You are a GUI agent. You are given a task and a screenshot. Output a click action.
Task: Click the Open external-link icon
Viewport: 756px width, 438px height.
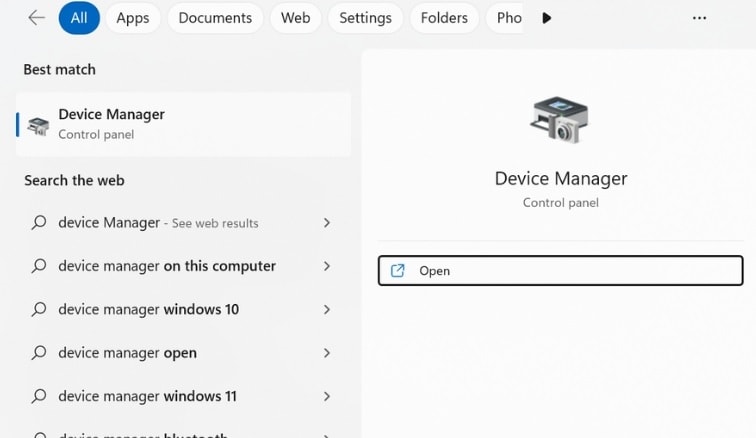point(397,271)
